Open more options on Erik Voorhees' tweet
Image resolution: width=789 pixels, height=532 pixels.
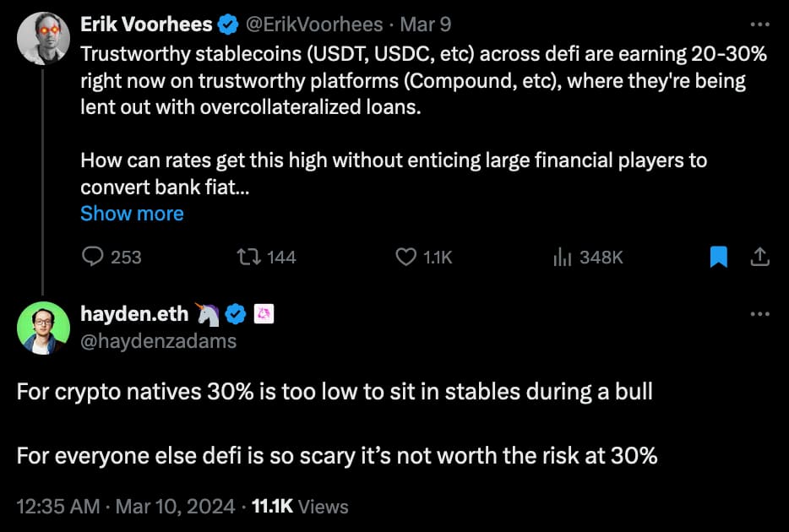coord(759,24)
